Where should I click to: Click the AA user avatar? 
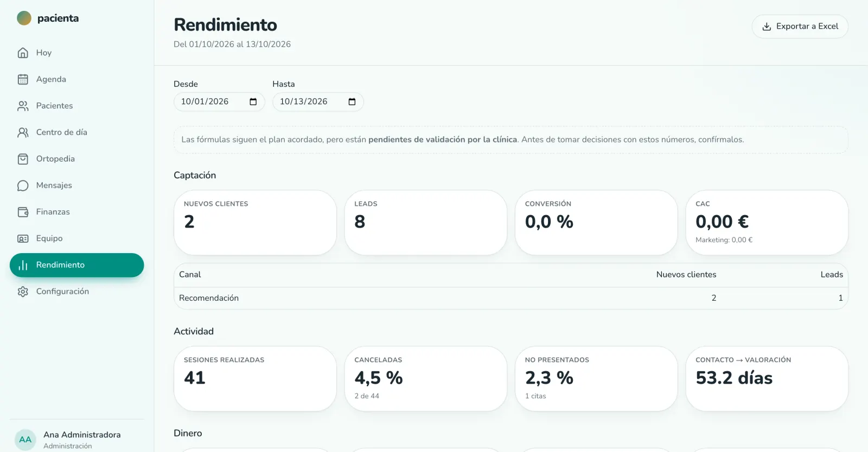(25, 440)
